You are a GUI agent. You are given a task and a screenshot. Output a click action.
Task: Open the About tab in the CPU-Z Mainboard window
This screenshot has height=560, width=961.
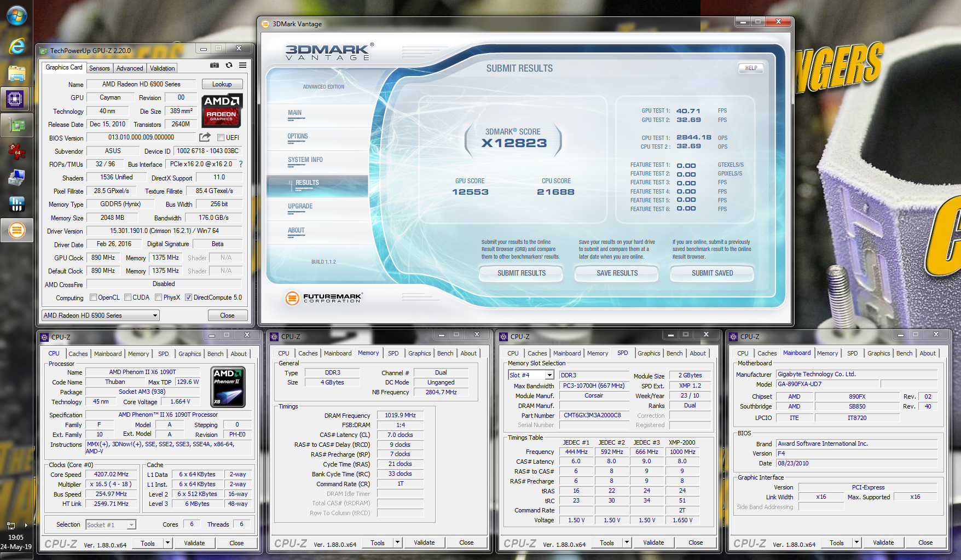(928, 353)
